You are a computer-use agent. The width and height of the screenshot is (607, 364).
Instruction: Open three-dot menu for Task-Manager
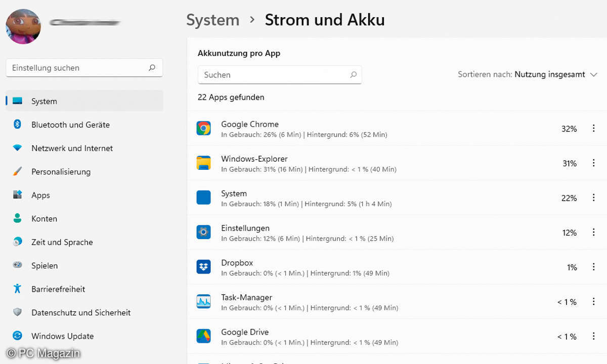tap(593, 302)
